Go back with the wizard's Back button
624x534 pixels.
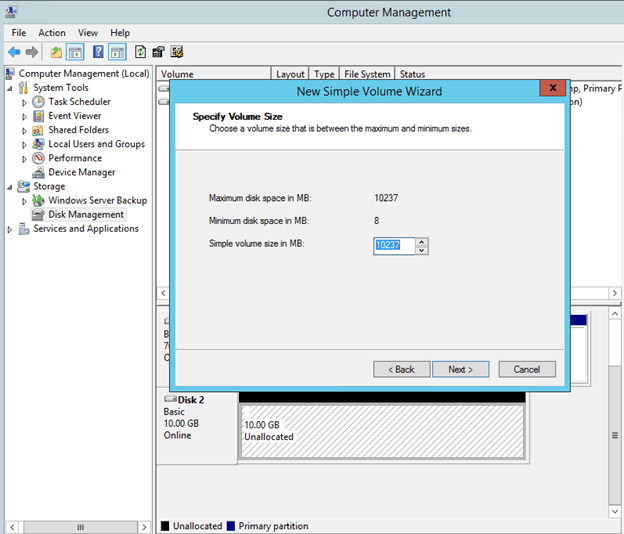tap(400, 369)
